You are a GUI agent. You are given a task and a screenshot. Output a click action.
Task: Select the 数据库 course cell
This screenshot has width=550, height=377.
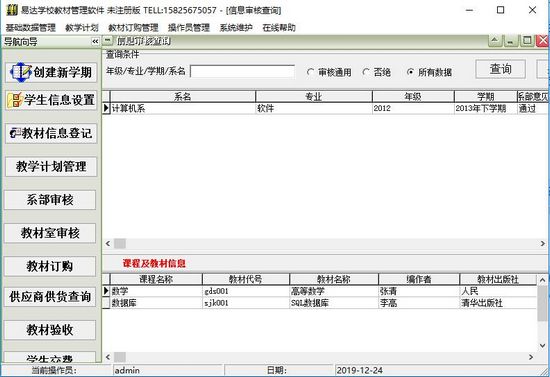(156, 303)
